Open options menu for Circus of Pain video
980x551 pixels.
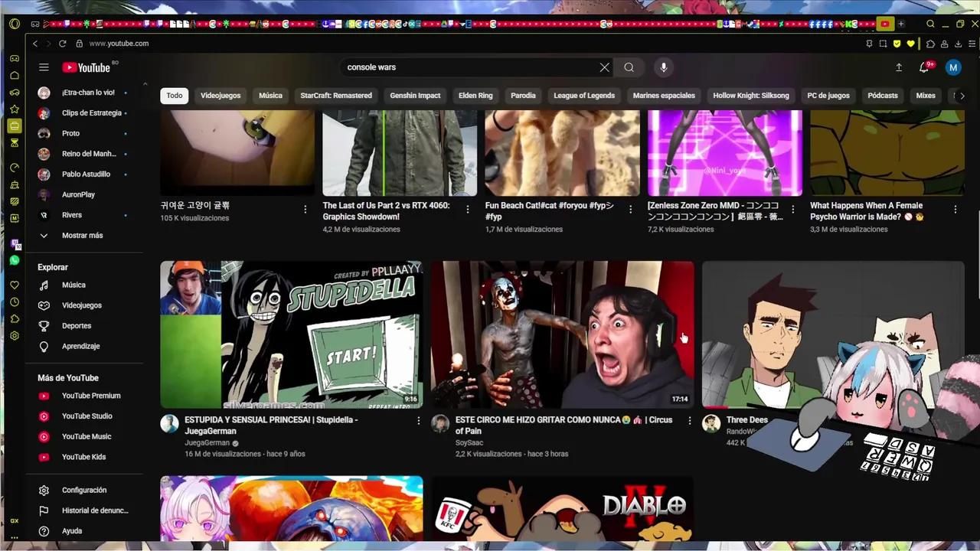click(689, 421)
